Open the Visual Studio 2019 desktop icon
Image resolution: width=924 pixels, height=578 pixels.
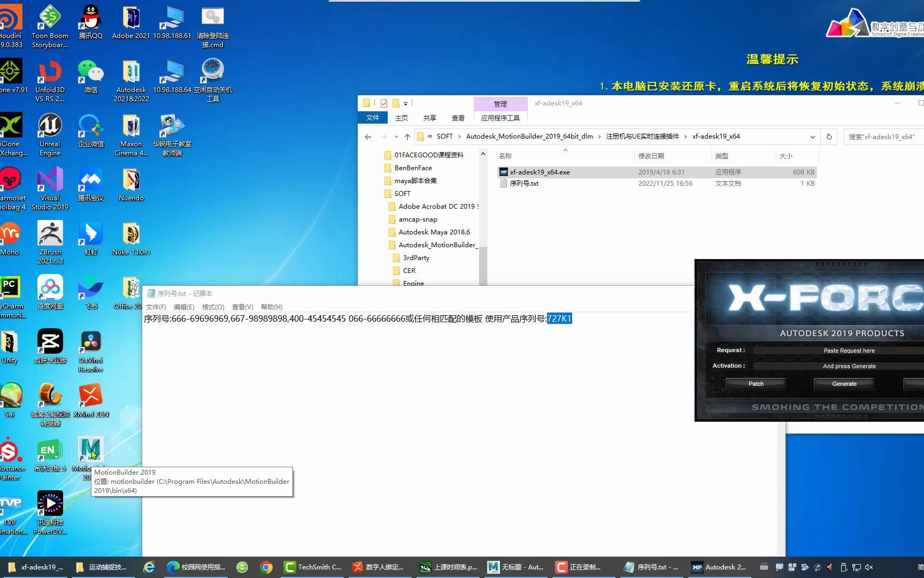click(50, 188)
